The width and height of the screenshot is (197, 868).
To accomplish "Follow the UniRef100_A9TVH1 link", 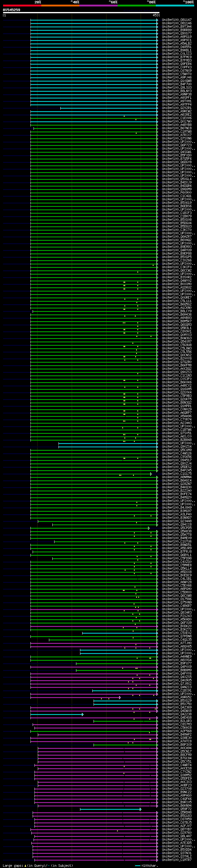I will [177, 101].
